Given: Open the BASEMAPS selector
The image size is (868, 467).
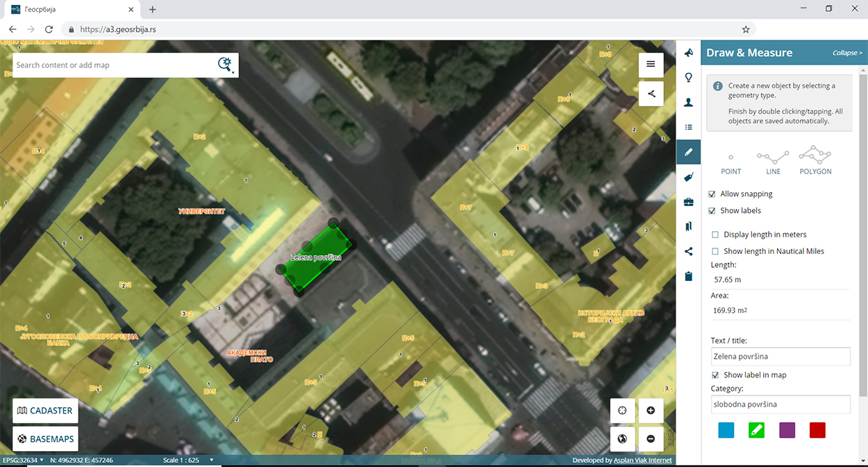Looking at the screenshot, I should pos(45,439).
